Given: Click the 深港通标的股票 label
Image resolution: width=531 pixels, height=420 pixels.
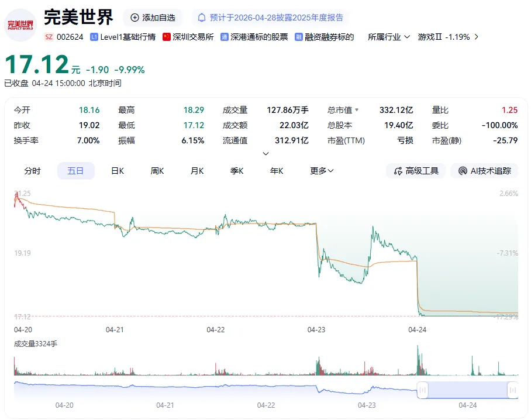Looking at the screenshot, I should (x=259, y=37).
